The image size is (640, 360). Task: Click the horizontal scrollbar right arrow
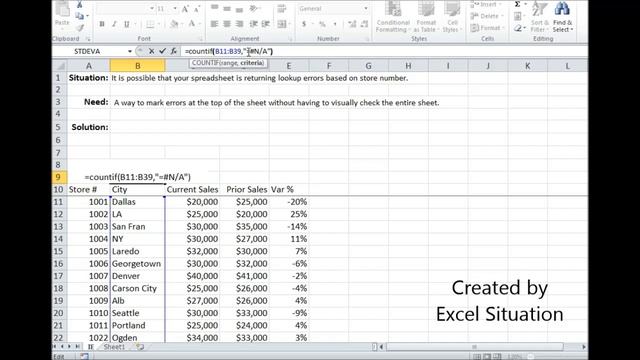click(584, 347)
